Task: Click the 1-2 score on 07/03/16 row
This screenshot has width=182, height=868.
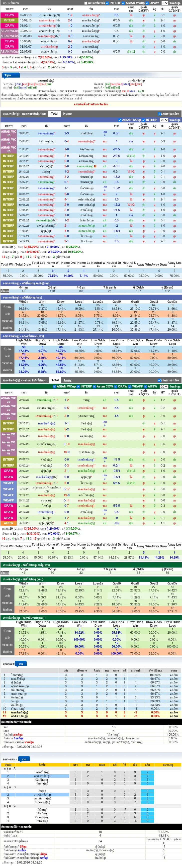Action: [70, 15]
